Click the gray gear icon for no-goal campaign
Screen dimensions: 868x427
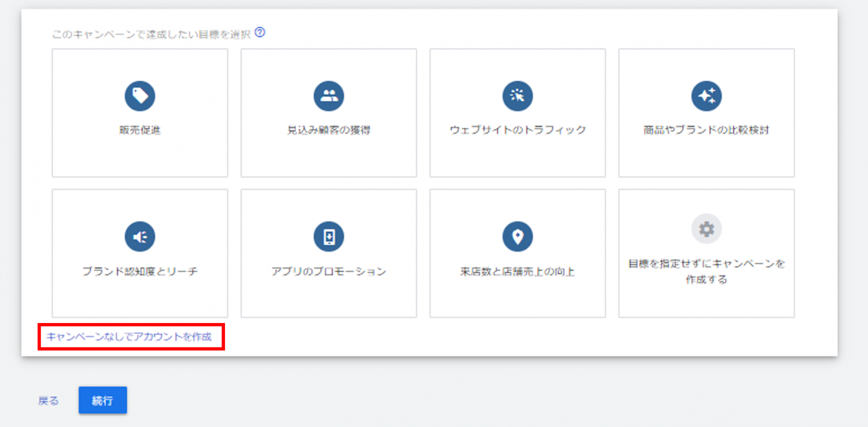706,229
